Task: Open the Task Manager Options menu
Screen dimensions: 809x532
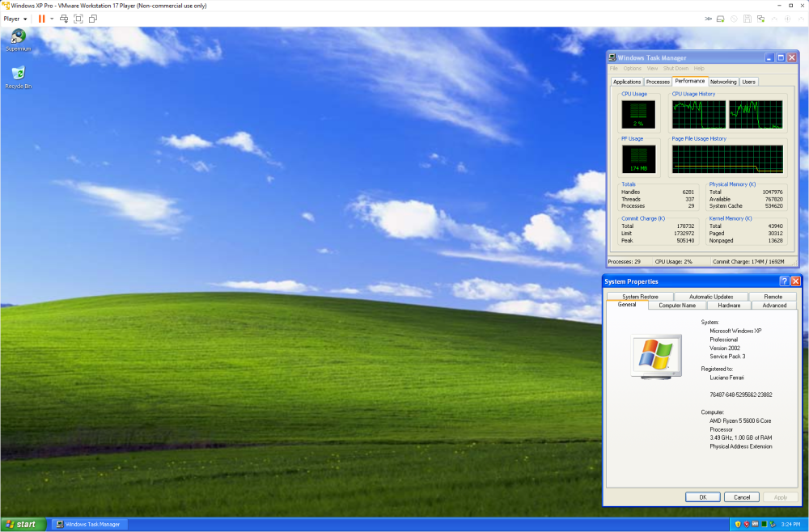Action: (x=632, y=69)
